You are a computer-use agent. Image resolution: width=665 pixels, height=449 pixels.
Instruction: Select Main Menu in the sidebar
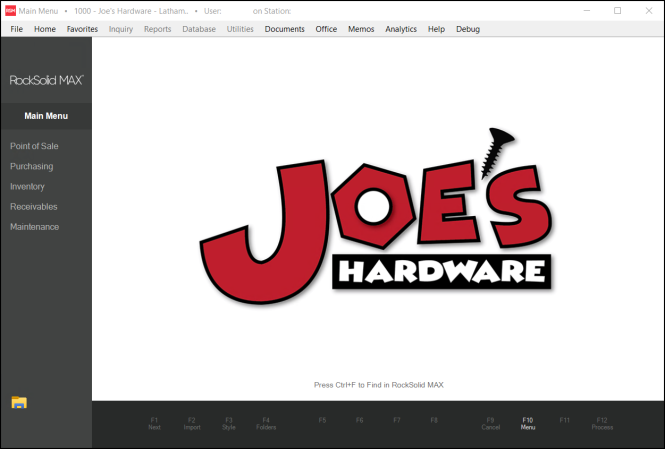click(x=46, y=116)
